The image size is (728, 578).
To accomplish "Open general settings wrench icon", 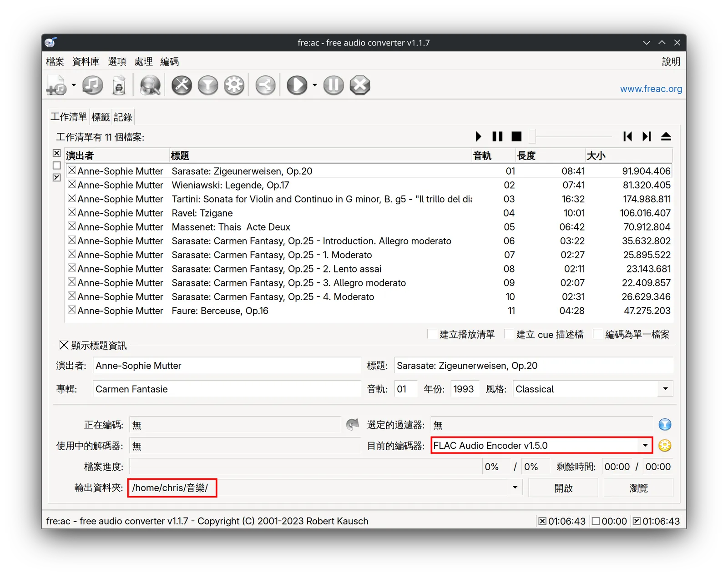I will click(182, 85).
